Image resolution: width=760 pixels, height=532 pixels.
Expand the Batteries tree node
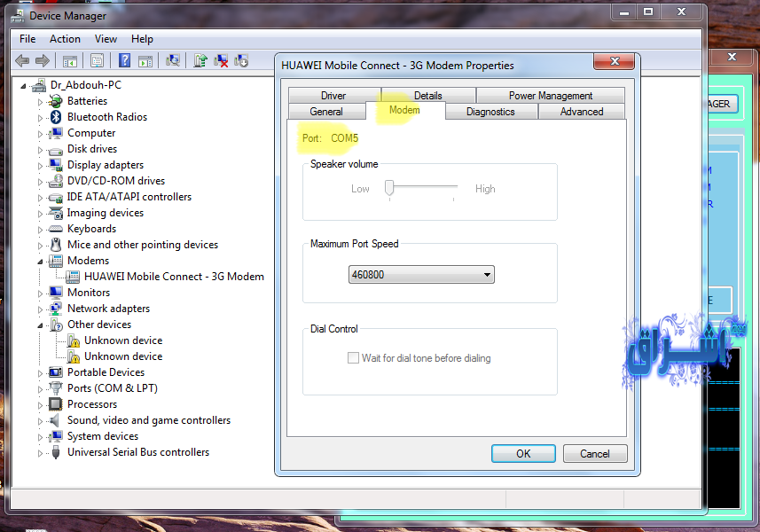click(x=40, y=102)
